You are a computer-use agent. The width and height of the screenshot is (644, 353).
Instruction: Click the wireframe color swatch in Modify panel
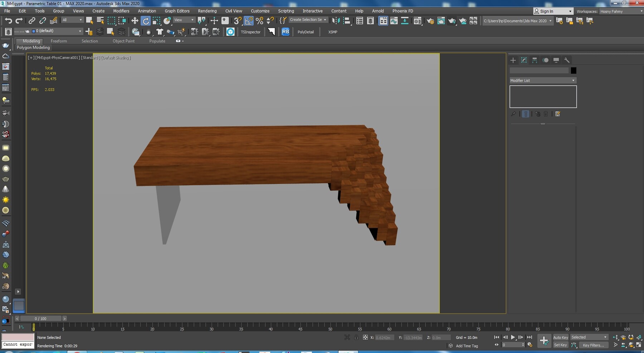[x=574, y=71]
